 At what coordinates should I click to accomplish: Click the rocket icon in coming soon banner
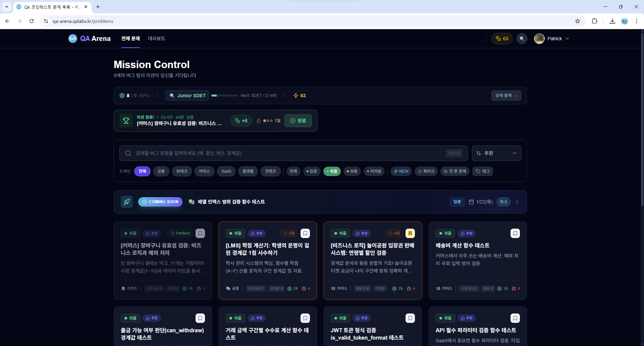(127, 202)
